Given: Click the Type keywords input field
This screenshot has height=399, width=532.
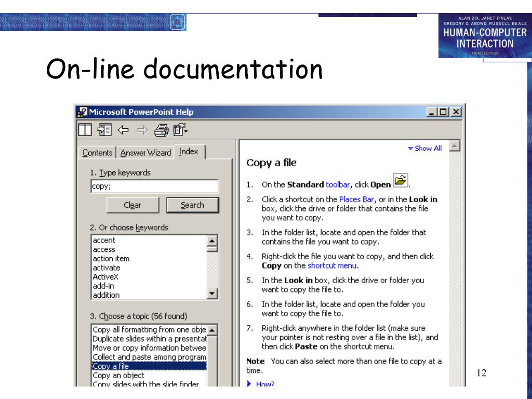Looking at the screenshot, I should (155, 186).
